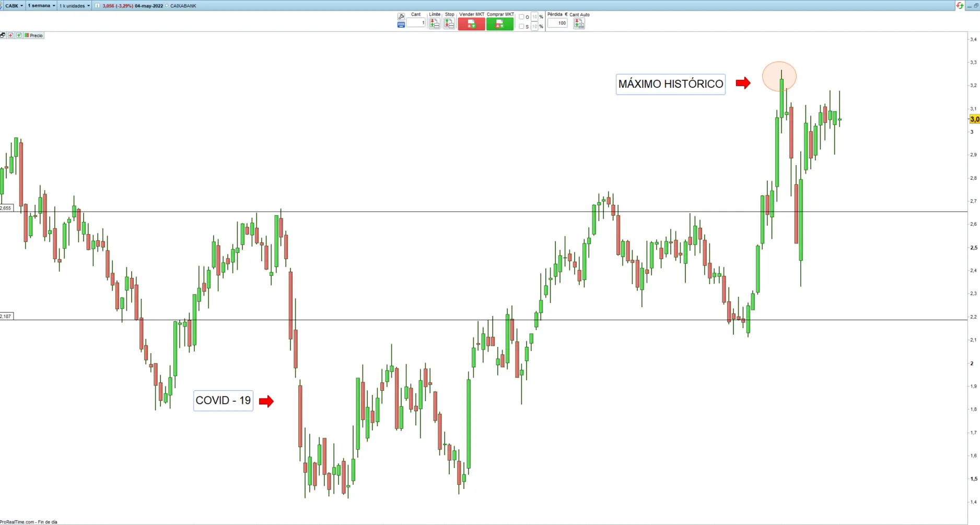Click the Cant Auto icon

coord(579,24)
